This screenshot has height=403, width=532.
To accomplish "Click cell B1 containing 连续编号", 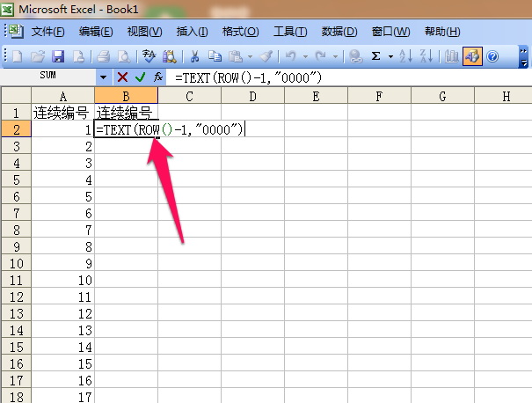I will tap(126, 113).
